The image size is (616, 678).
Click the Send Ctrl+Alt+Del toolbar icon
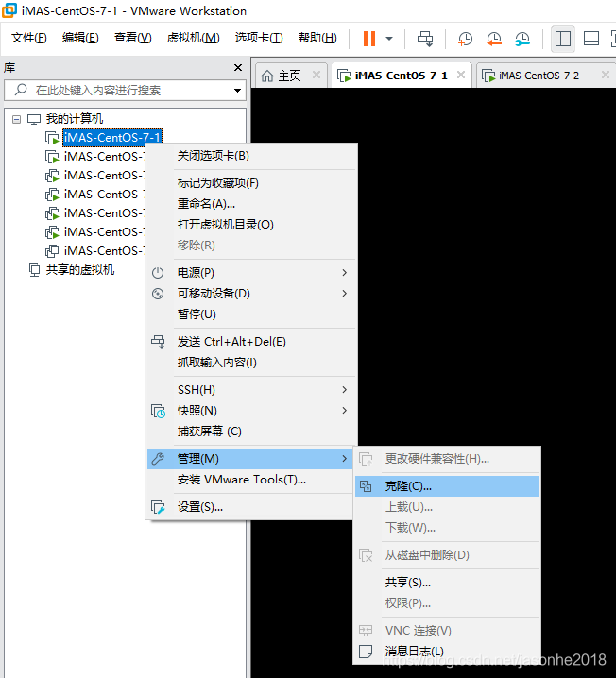coord(425,39)
